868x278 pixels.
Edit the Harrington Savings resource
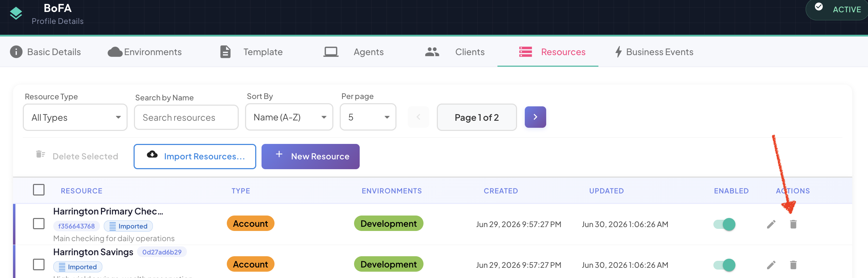[771, 265]
